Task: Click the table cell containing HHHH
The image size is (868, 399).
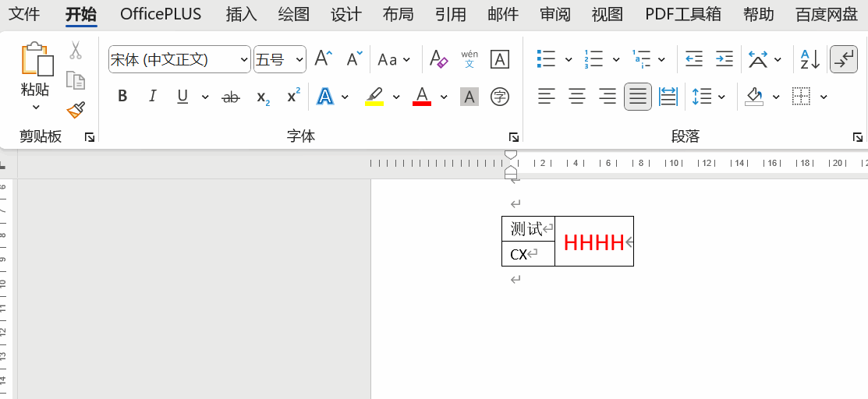Action: [x=593, y=242]
